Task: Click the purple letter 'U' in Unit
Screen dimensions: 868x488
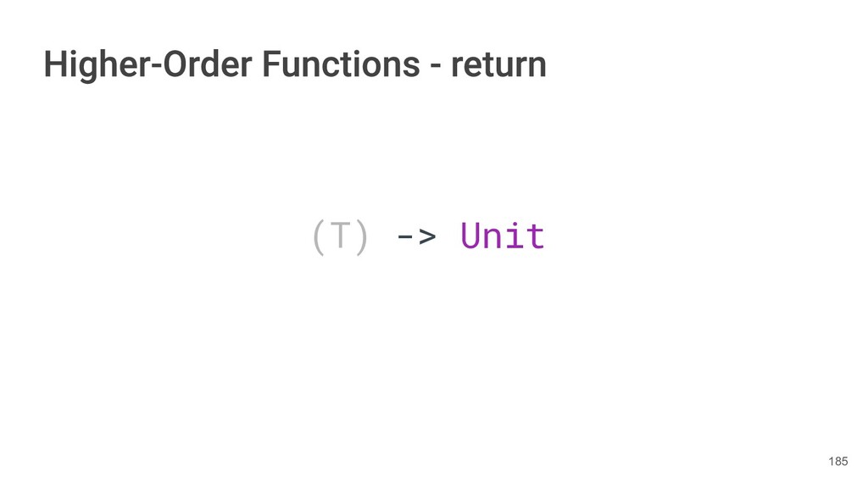Action: [x=470, y=236]
